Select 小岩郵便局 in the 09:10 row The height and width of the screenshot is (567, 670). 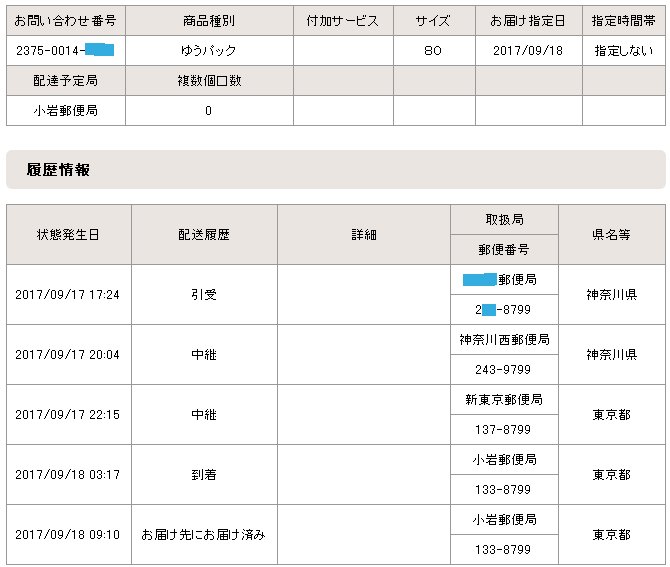(504, 520)
